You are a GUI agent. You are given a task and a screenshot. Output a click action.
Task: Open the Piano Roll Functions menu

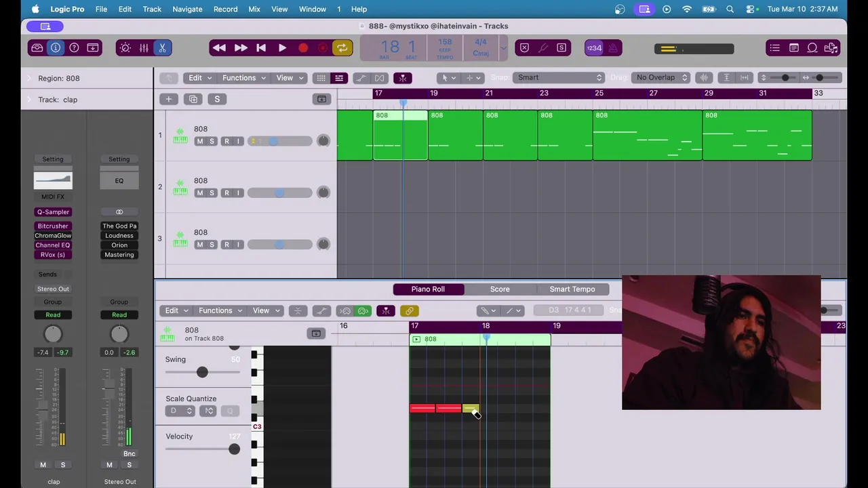coord(220,310)
